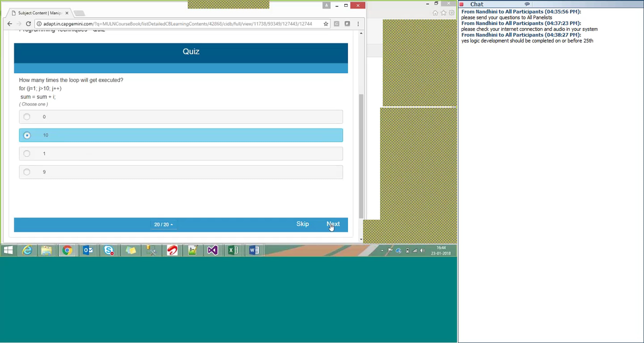Image resolution: width=644 pixels, height=343 pixels.
Task: Select answer option 0
Action: (x=27, y=117)
